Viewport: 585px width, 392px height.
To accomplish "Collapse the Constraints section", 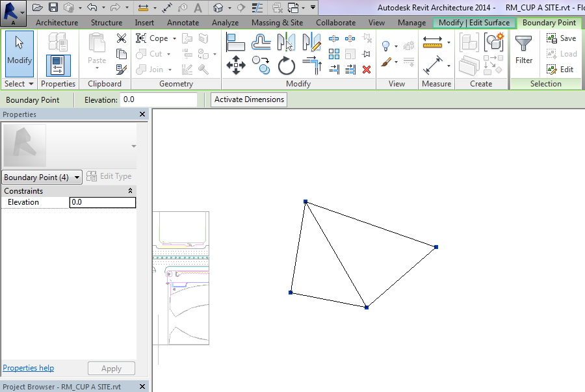I will pyautogui.click(x=130, y=191).
